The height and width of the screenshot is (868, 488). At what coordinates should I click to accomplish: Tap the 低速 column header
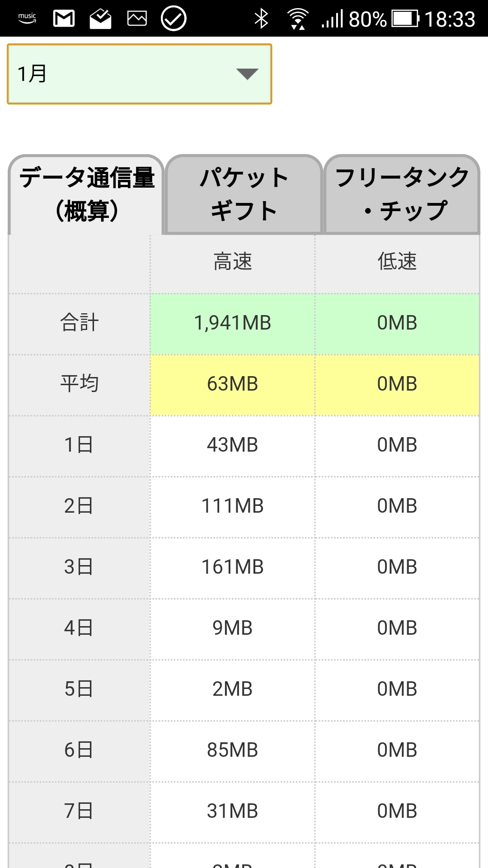pyautogui.click(x=397, y=262)
